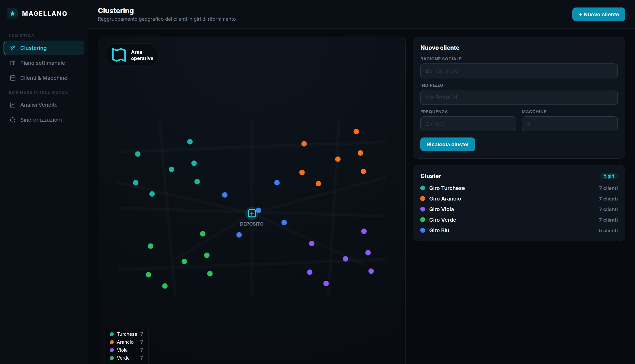This screenshot has height=364, width=635.
Task: Click the MAGELLANO brand name
Action: (x=45, y=13)
